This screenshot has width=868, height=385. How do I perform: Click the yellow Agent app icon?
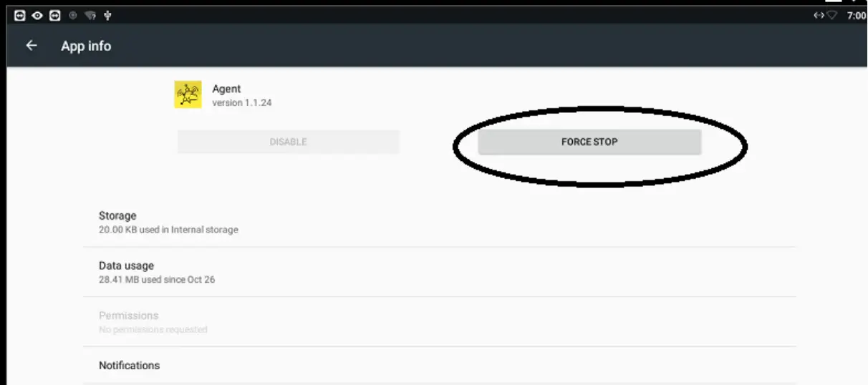pyautogui.click(x=188, y=94)
